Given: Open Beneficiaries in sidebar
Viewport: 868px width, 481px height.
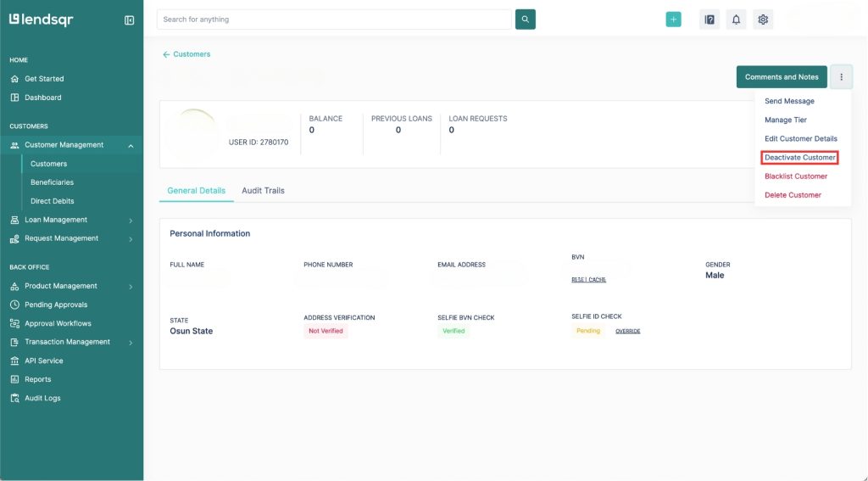Looking at the screenshot, I should (x=52, y=182).
